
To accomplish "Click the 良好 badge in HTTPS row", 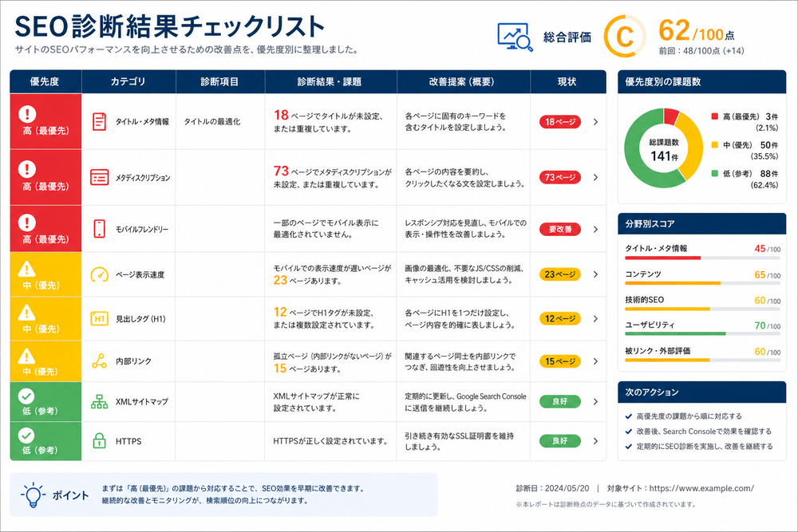I will (560, 441).
